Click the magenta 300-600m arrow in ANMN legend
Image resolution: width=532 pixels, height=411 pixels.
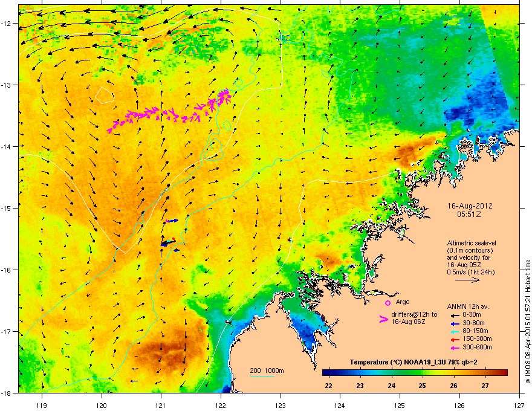[455, 348]
